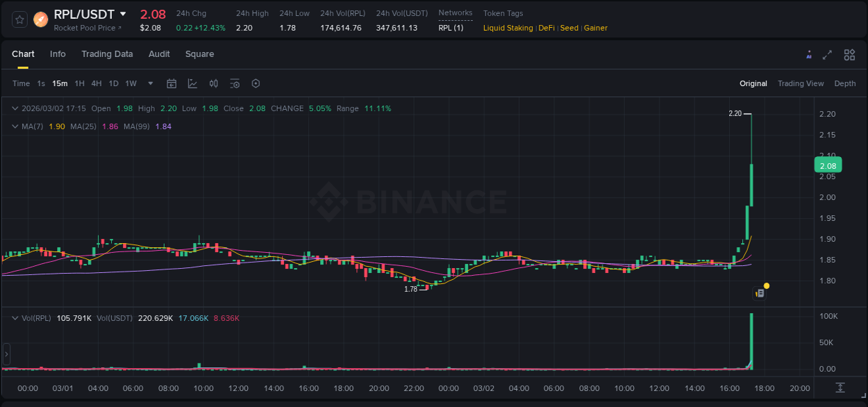
Task: Click the star to favorite RPL/USDT
Action: point(20,19)
